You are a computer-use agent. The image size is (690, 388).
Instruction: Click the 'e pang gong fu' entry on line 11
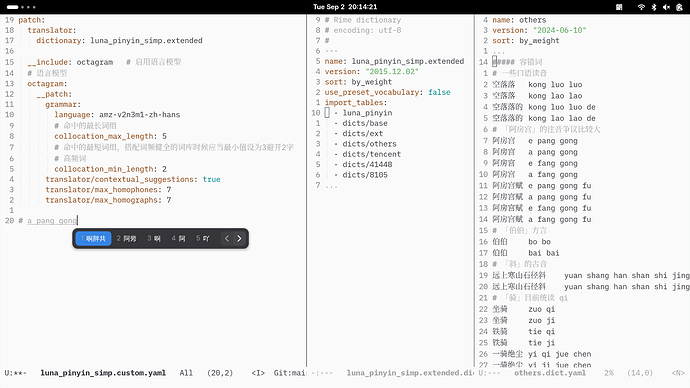[560, 186]
